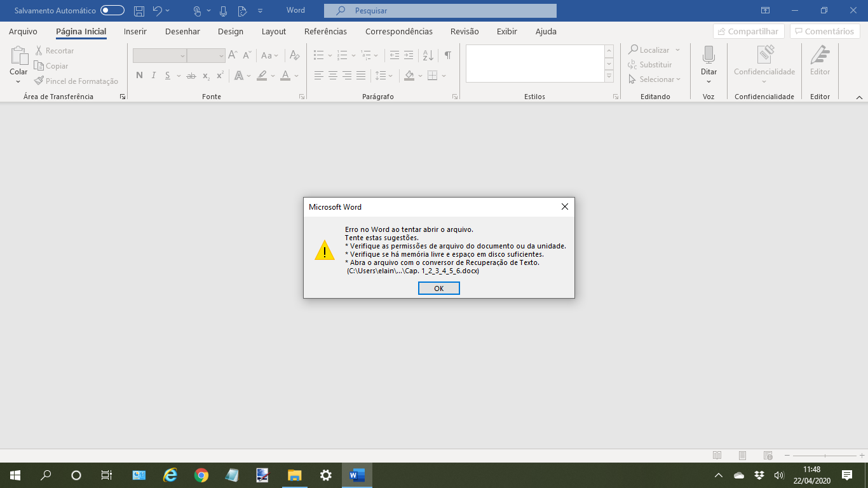
Task: Click the numbered list icon
Action: pos(342,55)
